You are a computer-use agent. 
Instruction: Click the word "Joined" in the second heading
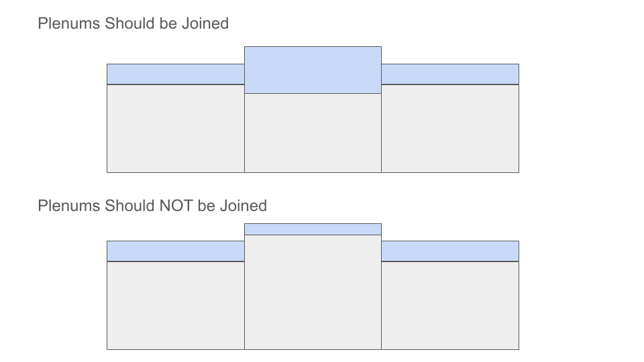point(243,206)
